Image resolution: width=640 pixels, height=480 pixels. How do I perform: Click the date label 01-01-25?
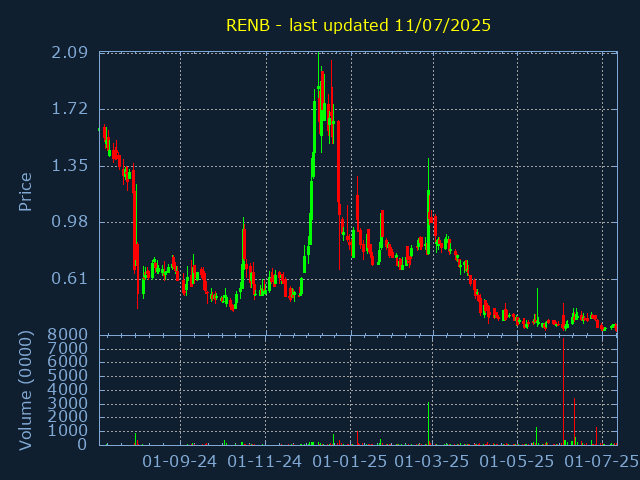click(x=350, y=462)
